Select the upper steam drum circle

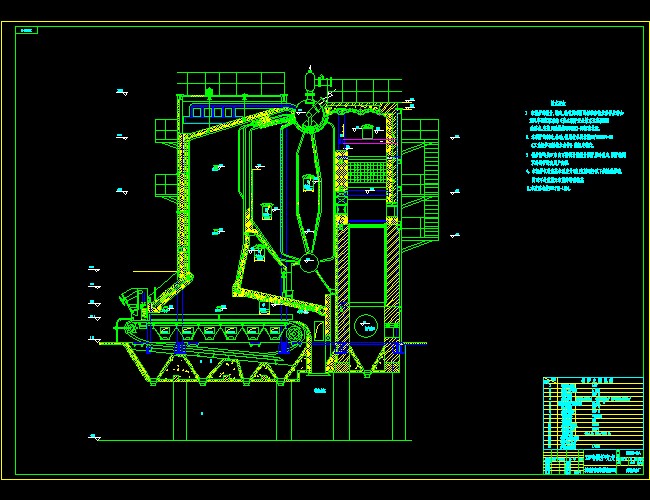(x=311, y=114)
